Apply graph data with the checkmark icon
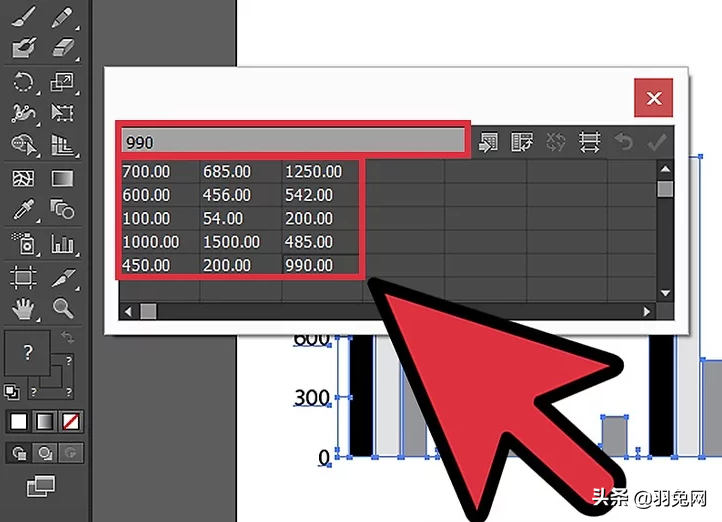 pyautogui.click(x=657, y=142)
